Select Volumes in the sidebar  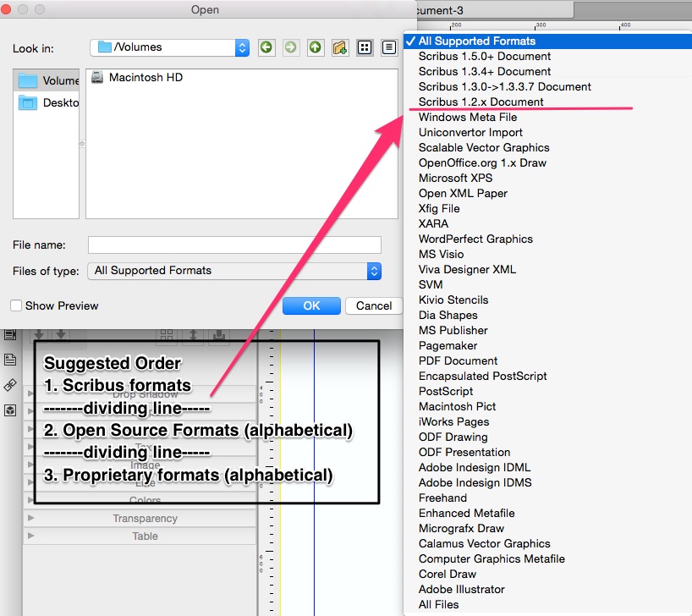47,81
